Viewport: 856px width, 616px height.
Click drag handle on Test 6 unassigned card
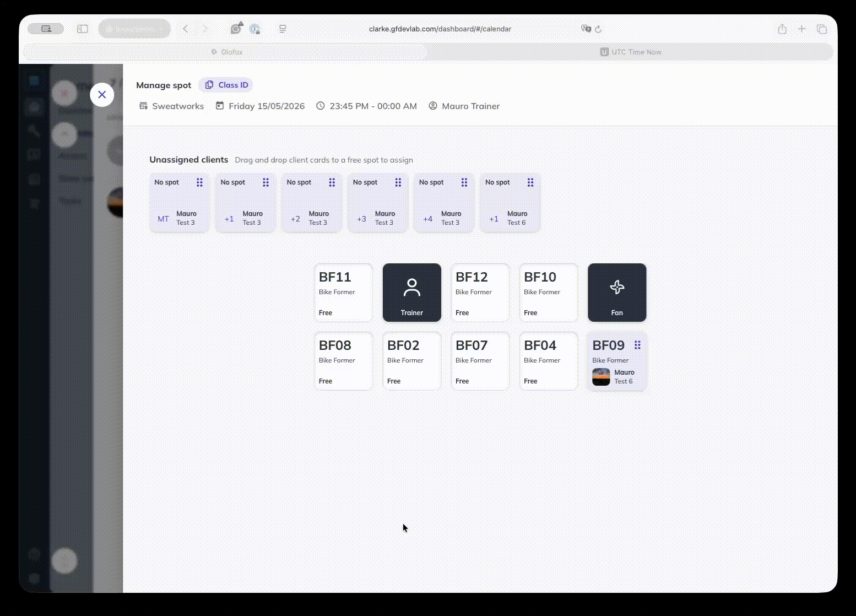[530, 182]
